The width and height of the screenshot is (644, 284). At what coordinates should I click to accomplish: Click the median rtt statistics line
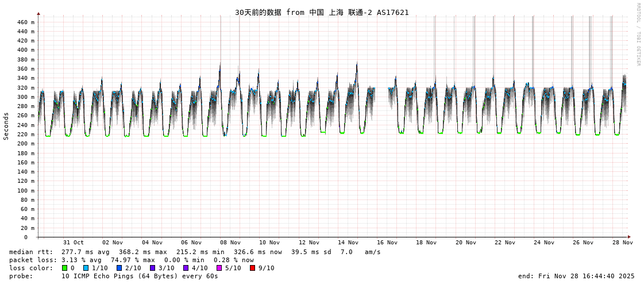pyautogui.click(x=195, y=252)
